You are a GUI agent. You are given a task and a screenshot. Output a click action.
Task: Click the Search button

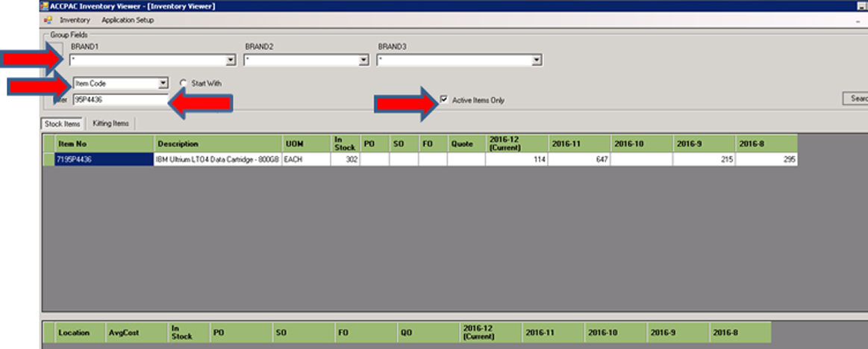point(855,99)
